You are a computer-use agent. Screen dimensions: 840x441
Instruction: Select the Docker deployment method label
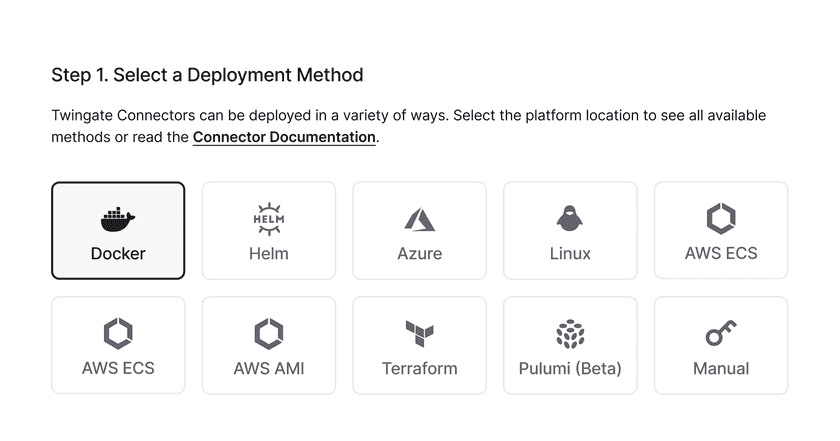(x=118, y=254)
